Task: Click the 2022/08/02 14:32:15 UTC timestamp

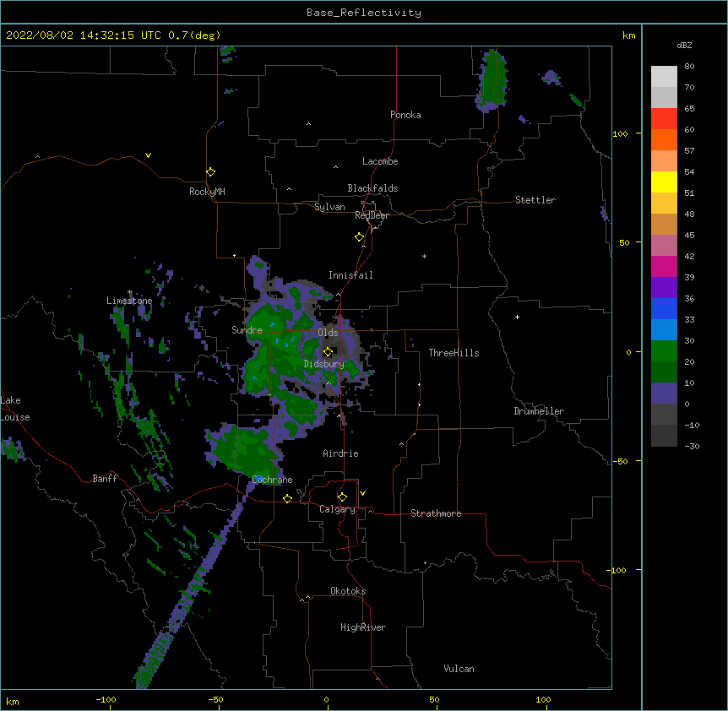Action: pyautogui.click(x=84, y=35)
